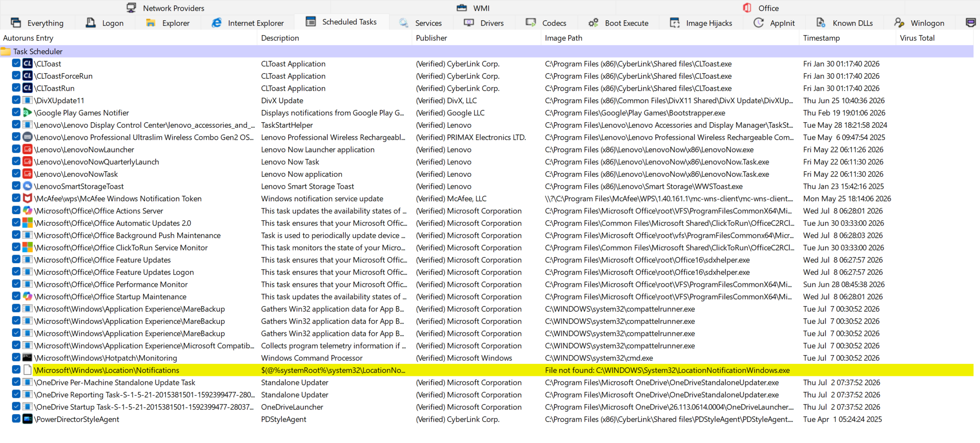Disable the Application Experience\Microsoft Compatib... checkbox

(x=16, y=345)
